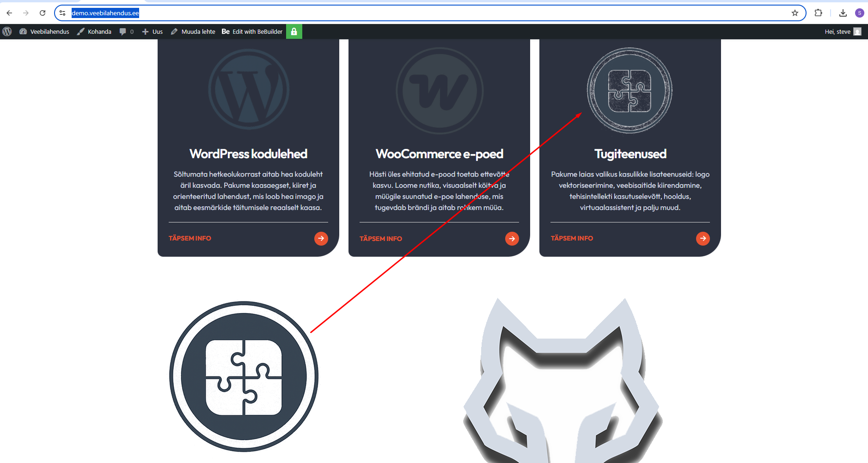Bookmark page with the star icon

pos(795,13)
